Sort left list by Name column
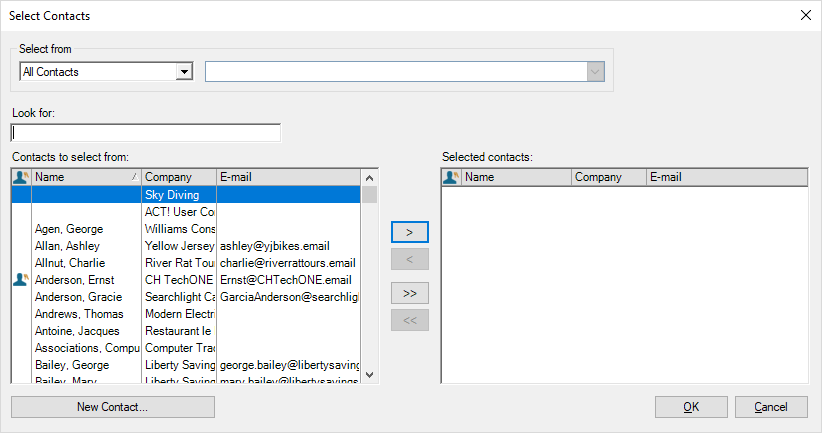 point(85,177)
